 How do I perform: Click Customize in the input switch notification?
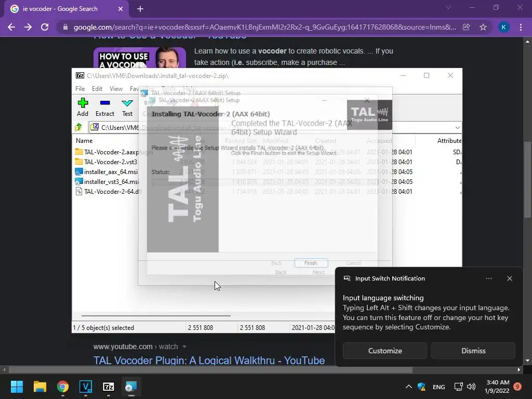coord(385,351)
